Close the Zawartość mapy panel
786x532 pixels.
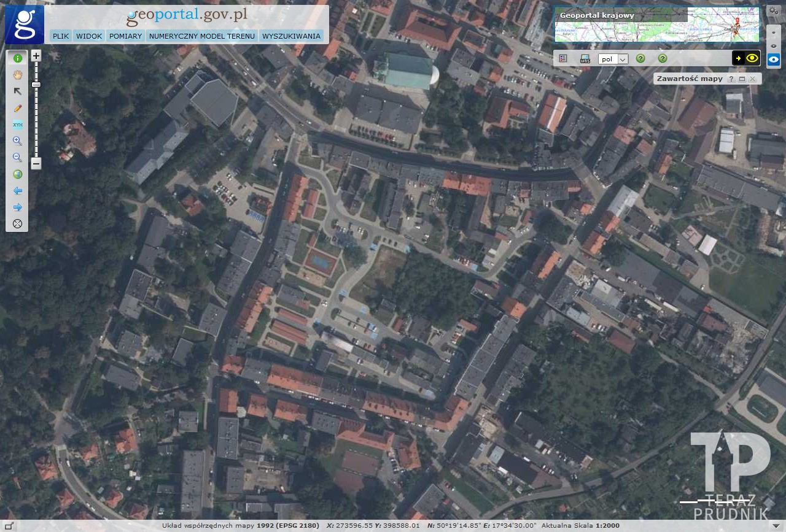(x=752, y=79)
